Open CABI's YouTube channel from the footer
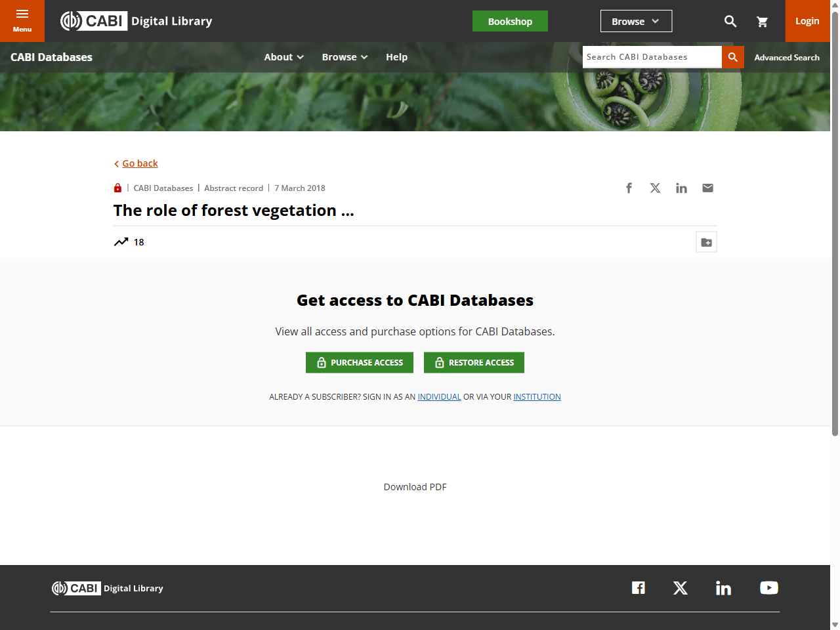 [768, 587]
